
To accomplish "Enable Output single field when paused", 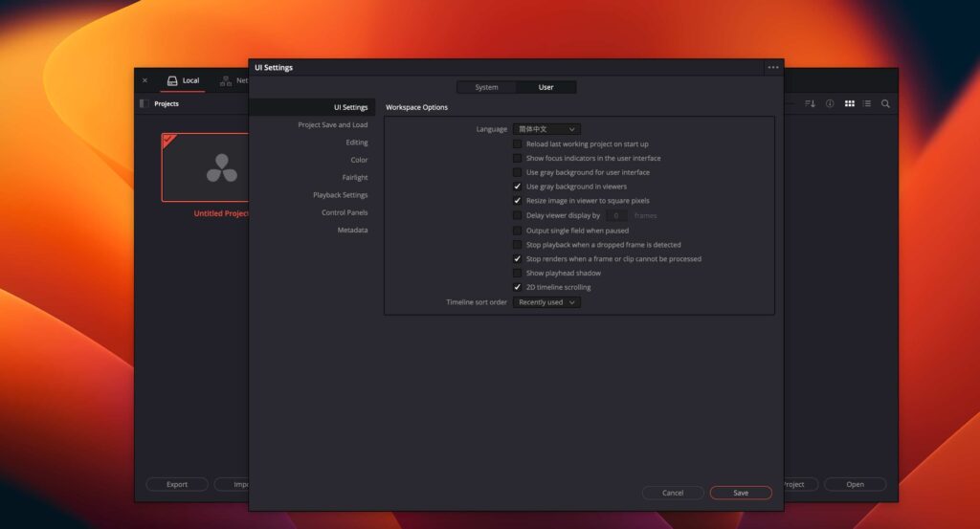I will pyautogui.click(x=517, y=231).
